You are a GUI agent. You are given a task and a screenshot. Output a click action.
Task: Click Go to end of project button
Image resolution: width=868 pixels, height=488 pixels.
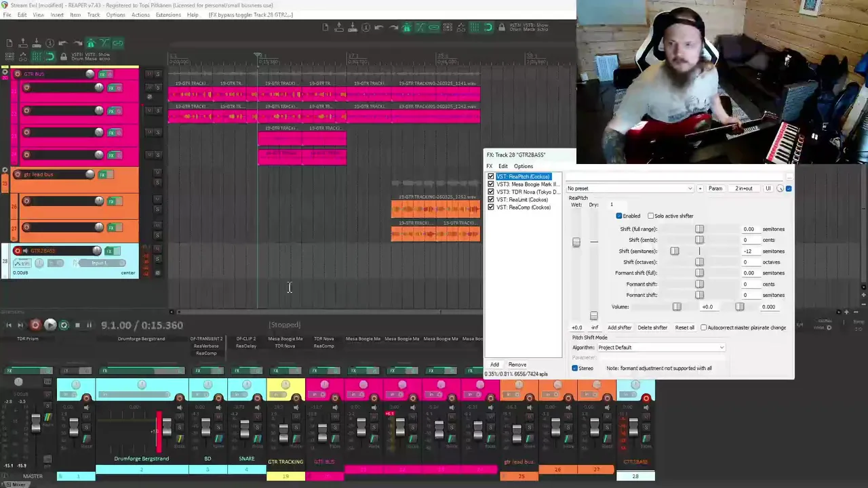[20, 325]
